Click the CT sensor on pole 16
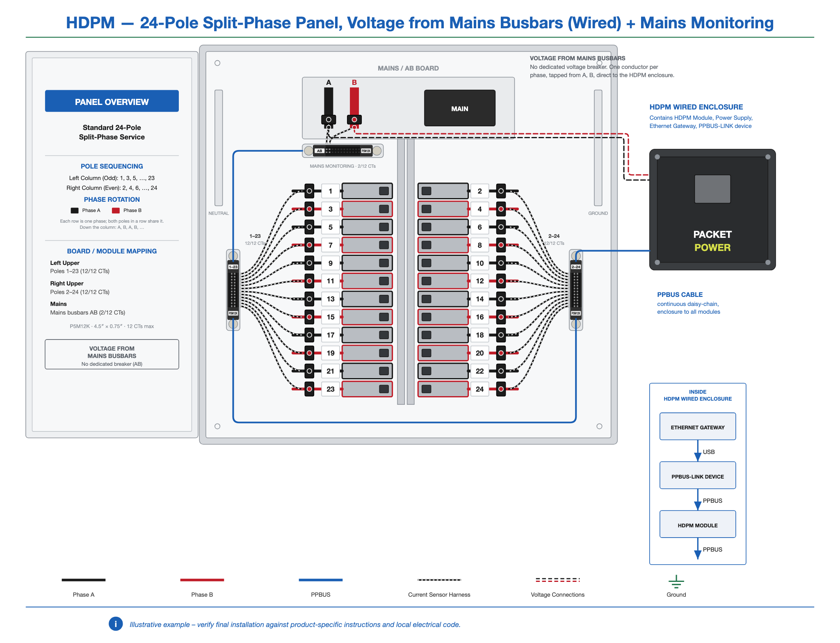The width and height of the screenshot is (840, 643). [501, 317]
